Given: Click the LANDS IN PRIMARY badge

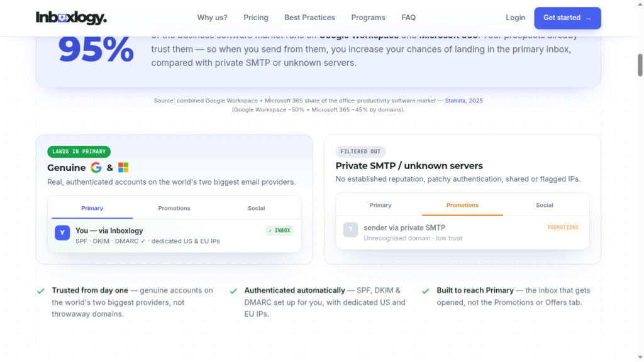Looking at the screenshot, I should 79,151.
